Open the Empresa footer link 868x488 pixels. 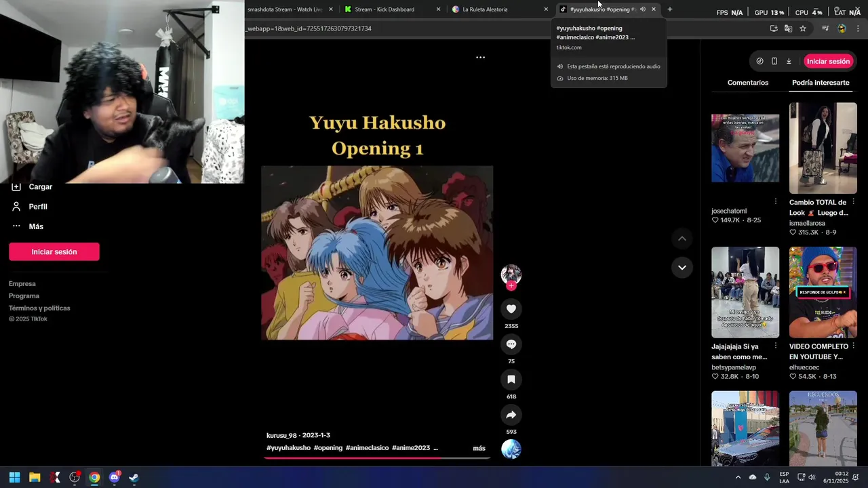[22, 283]
